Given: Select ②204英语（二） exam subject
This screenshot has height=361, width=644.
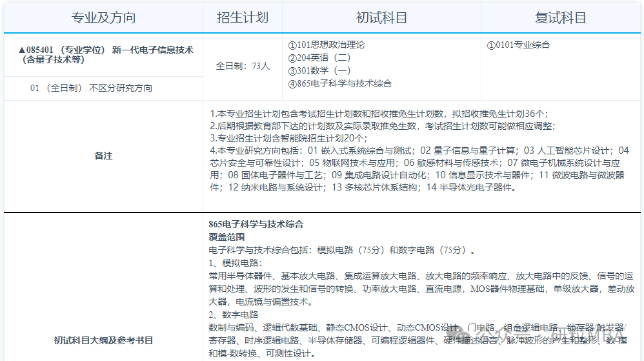Looking at the screenshot, I should [319, 57].
